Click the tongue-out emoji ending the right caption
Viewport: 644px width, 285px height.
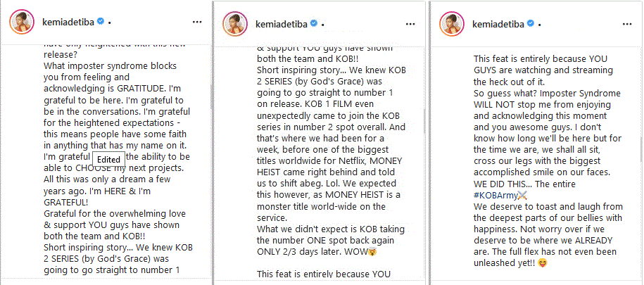click(544, 263)
